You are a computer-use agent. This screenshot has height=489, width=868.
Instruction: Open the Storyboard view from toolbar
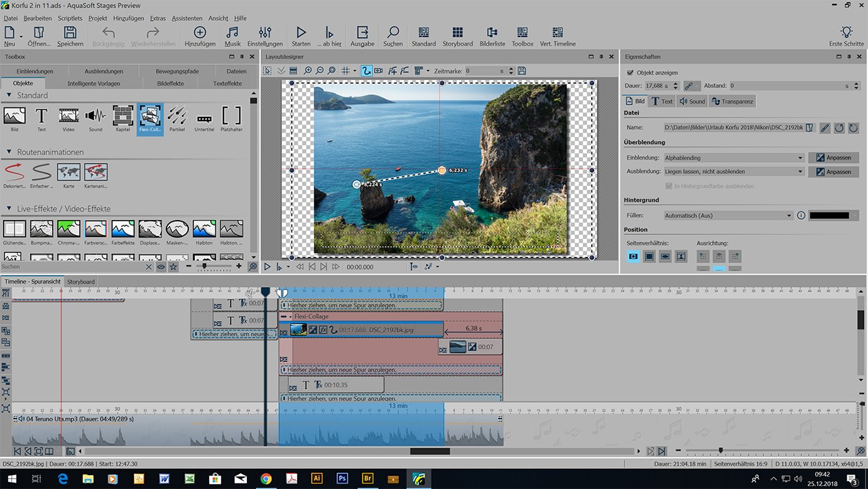point(457,36)
